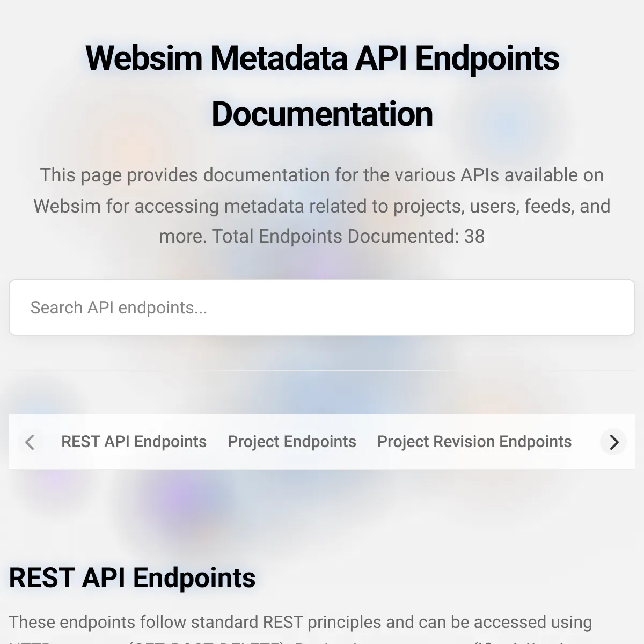Click the "Websim Metadata API Endpoints" title line
The image size is (644, 644).
(x=322, y=58)
